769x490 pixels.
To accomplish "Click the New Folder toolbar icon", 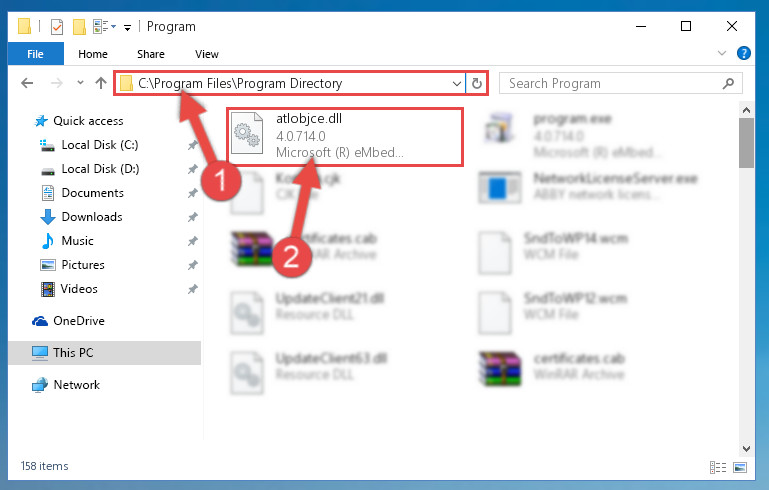I will tap(79, 26).
